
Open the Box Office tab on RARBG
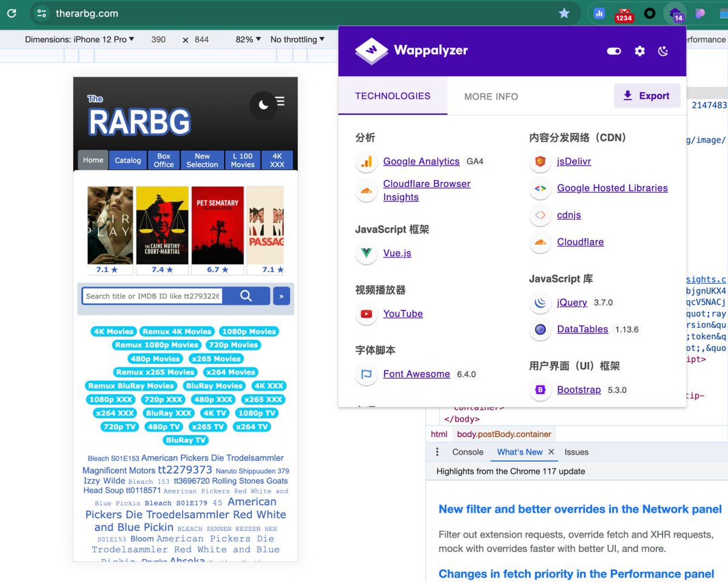click(164, 161)
